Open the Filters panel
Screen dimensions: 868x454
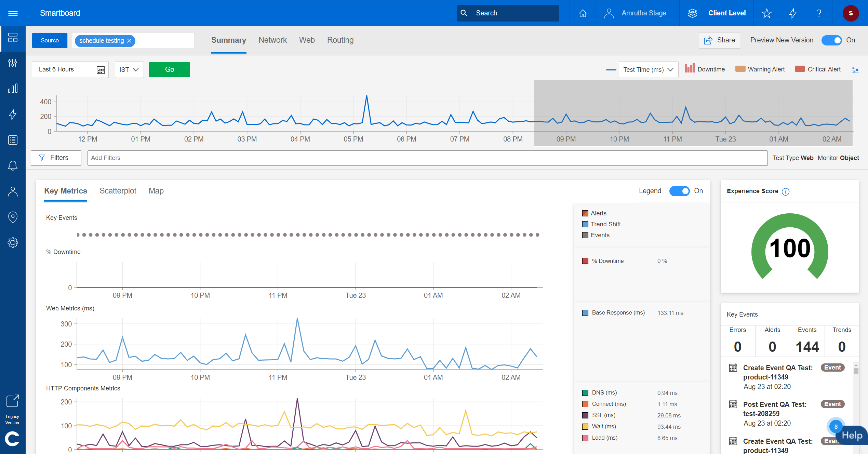[x=56, y=158]
